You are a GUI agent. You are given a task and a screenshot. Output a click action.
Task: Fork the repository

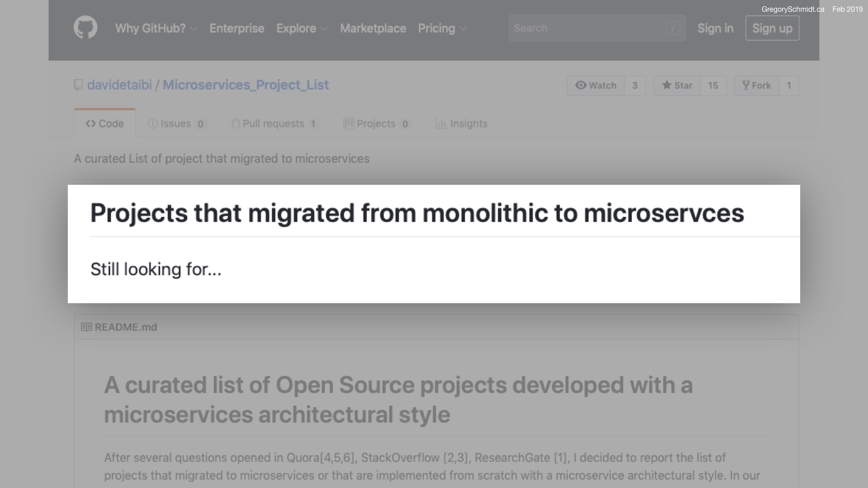757,85
